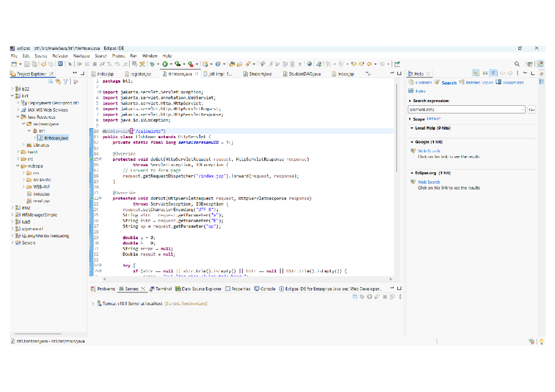Click the Back navigation arrow in main toolbar

click(369, 64)
